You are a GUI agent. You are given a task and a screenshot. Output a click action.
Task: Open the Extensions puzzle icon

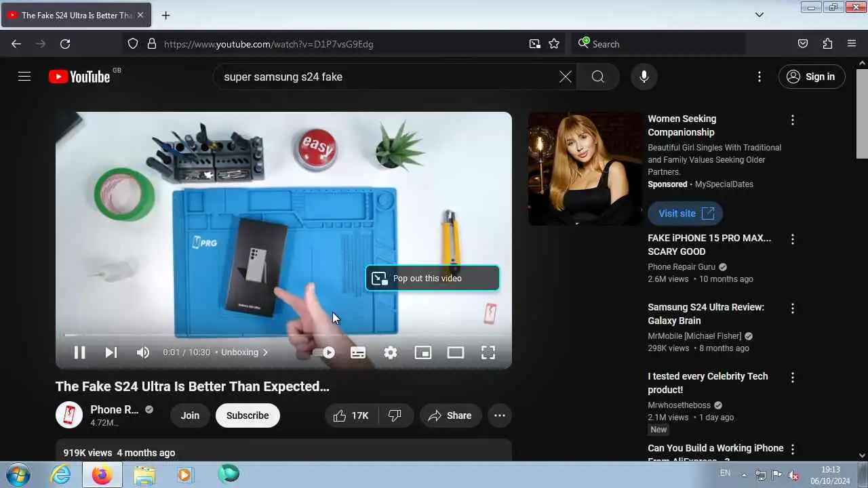coord(827,44)
